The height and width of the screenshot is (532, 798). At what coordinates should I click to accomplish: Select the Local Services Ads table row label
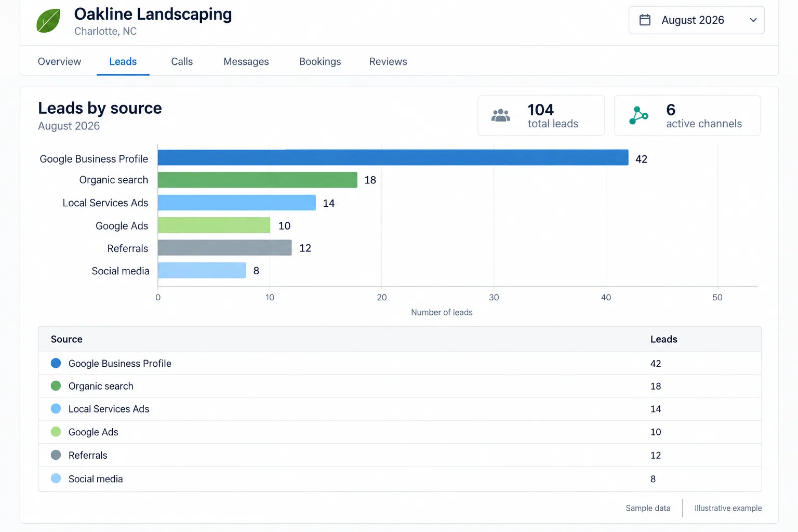109,409
